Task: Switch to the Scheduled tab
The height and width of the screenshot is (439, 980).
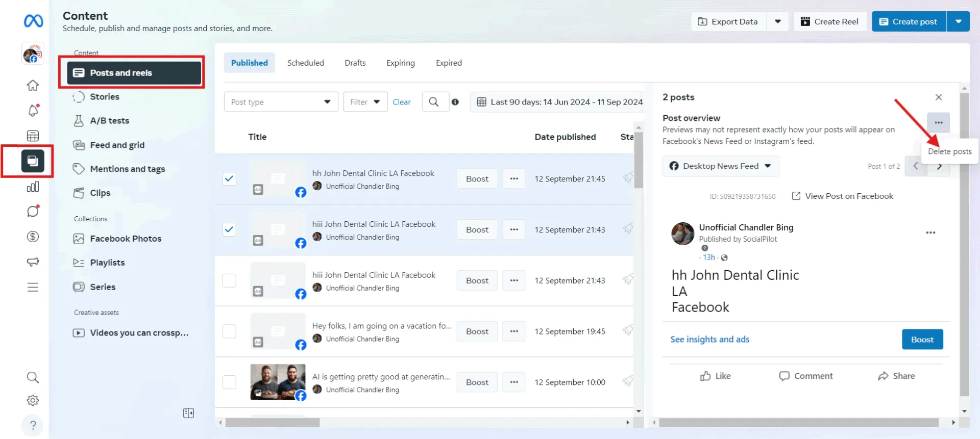Action: pyautogui.click(x=305, y=63)
